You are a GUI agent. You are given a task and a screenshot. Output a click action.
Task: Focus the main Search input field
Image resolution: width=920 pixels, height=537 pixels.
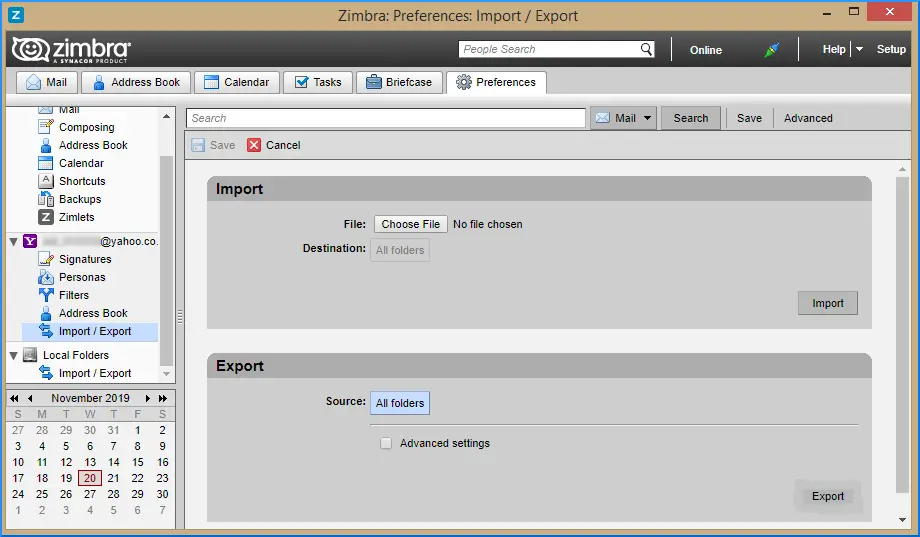point(385,118)
